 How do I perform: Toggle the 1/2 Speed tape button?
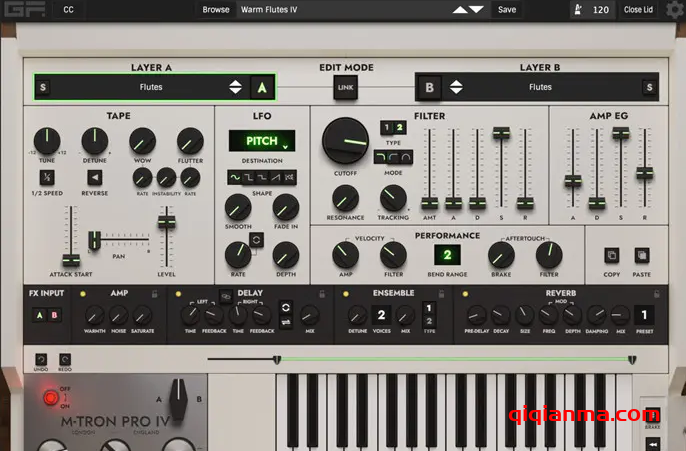[46, 177]
